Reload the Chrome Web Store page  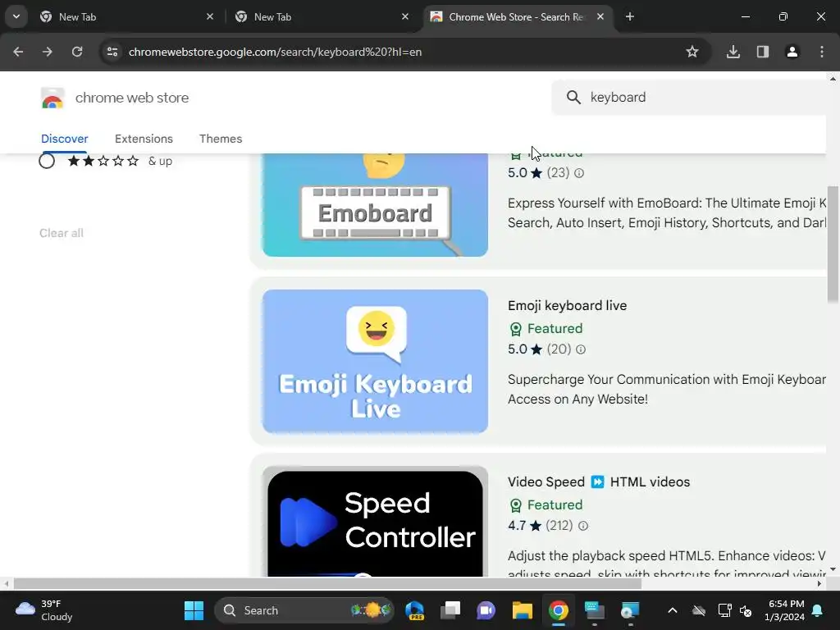click(77, 52)
